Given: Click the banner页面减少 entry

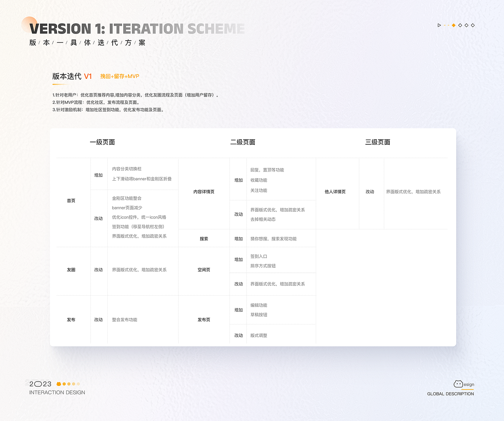Looking at the screenshot, I should pyautogui.click(x=127, y=208).
